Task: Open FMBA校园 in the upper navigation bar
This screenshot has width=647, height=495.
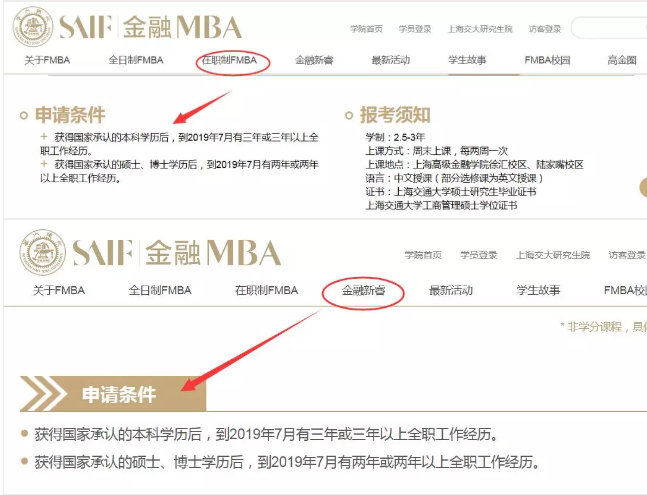Action: [547, 61]
